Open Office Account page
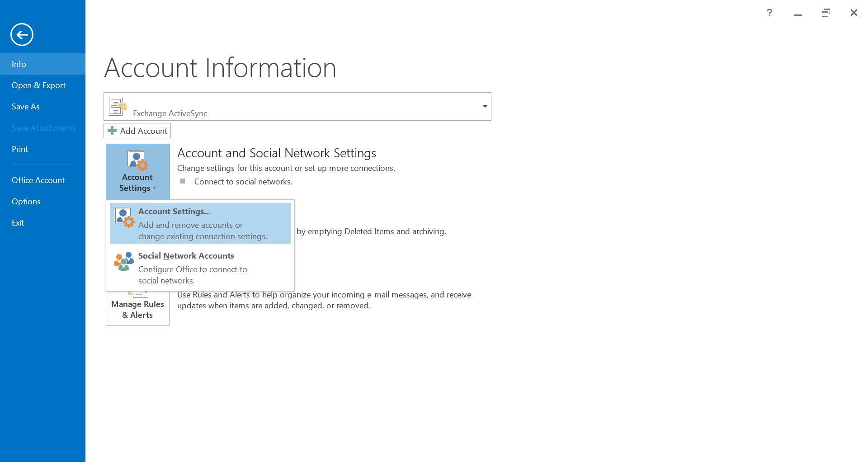The height and width of the screenshot is (462, 868). (x=38, y=180)
